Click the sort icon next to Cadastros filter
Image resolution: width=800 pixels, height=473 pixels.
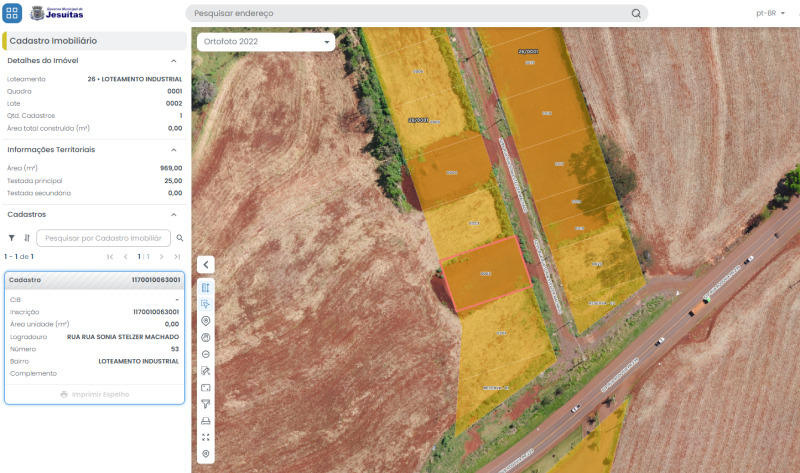[27, 238]
